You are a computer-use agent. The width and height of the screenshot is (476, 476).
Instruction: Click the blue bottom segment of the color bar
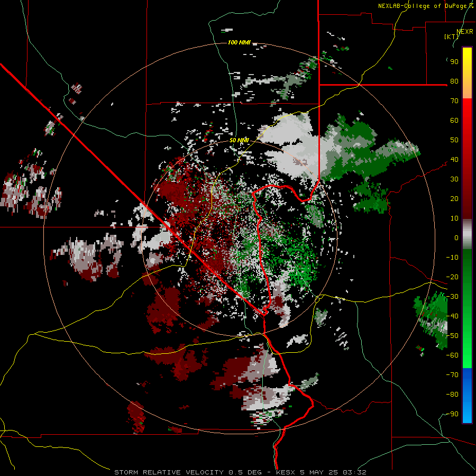pyautogui.click(x=467, y=396)
